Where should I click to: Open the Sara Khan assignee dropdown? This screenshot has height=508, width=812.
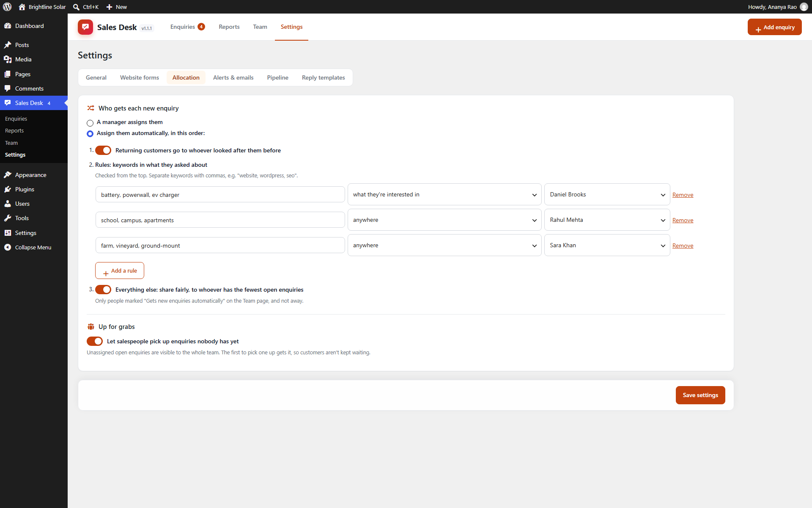pyautogui.click(x=607, y=245)
